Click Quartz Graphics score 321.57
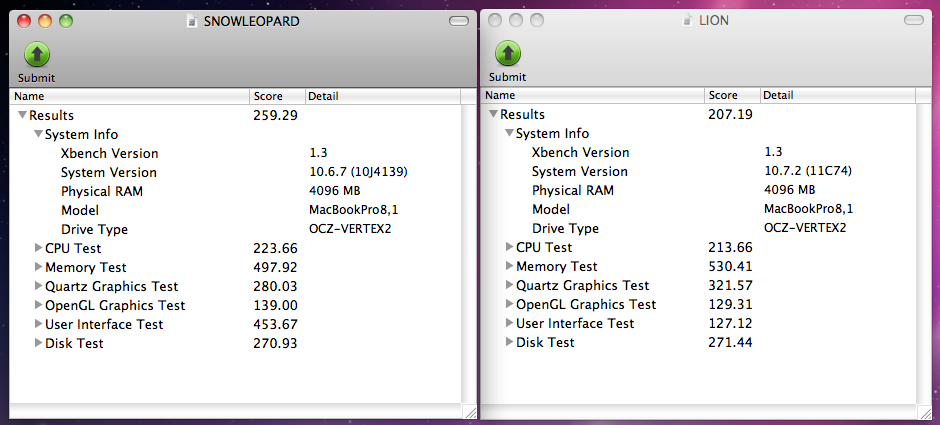 pyautogui.click(x=730, y=285)
